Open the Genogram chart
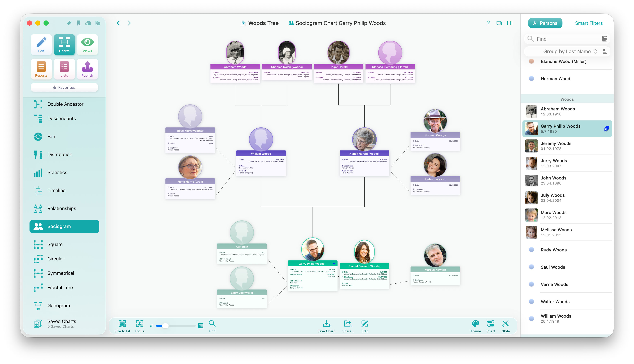Viewport: 634px width, 364px height. point(58,305)
